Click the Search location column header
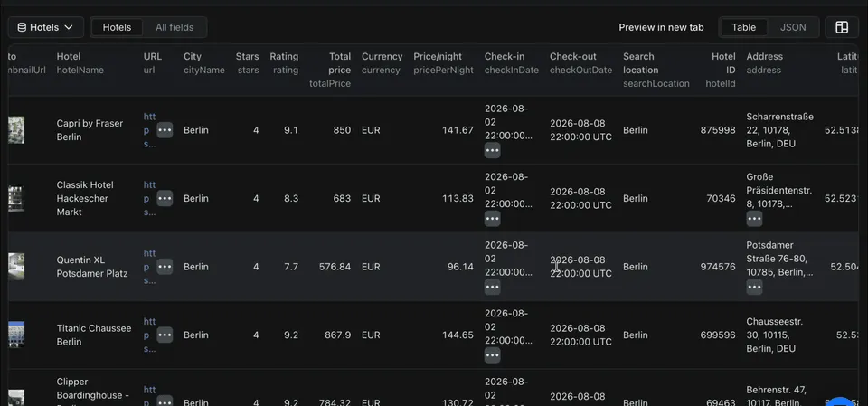The image size is (868, 406). pyautogui.click(x=656, y=70)
